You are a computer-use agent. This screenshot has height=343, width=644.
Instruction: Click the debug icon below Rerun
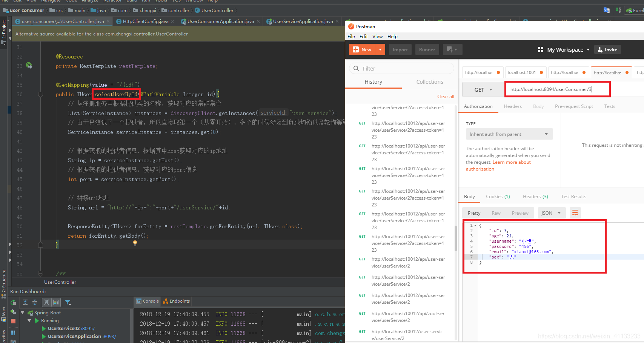pyautogui.click(x=13, y=312)
